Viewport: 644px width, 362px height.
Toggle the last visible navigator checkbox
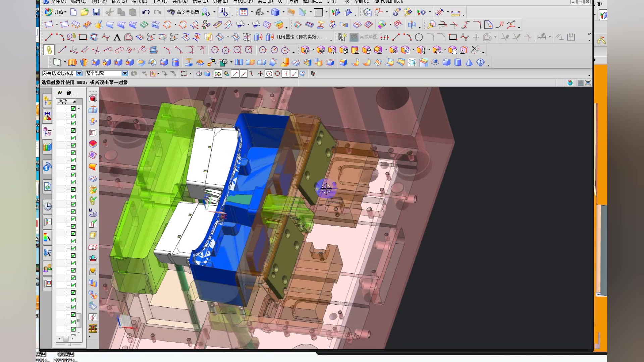tap(73, 329)
